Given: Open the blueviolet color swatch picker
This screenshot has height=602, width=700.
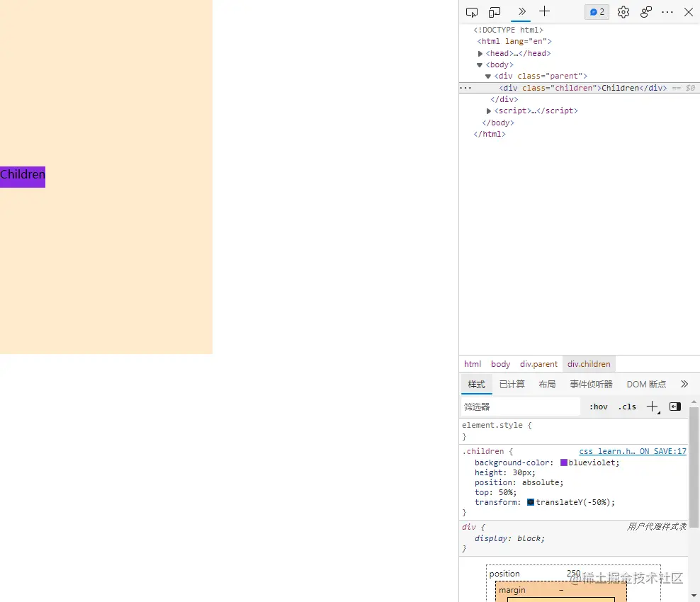Looking at the screenshot, I should [564, 462].
